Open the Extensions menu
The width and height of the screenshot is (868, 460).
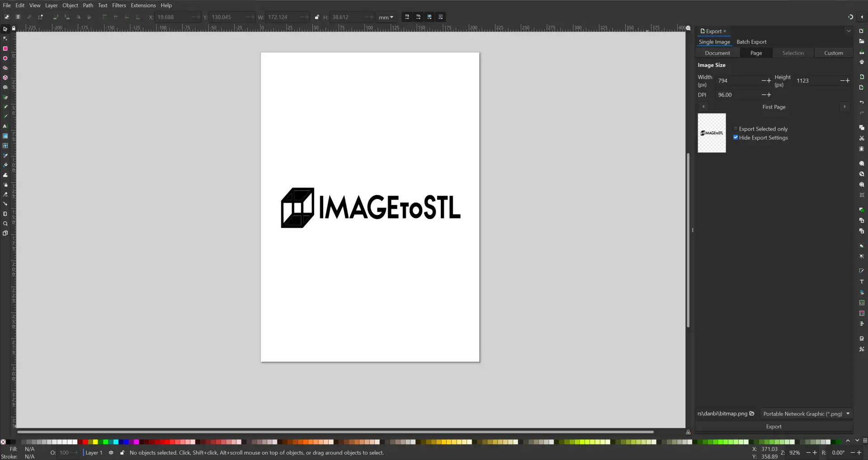coord(143,5)
